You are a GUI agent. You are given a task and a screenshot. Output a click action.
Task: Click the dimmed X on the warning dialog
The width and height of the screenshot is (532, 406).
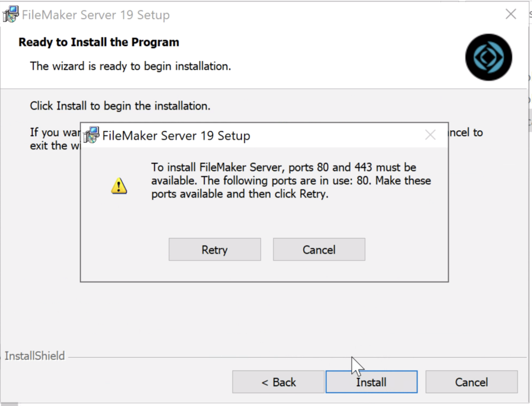click(430, 135)
